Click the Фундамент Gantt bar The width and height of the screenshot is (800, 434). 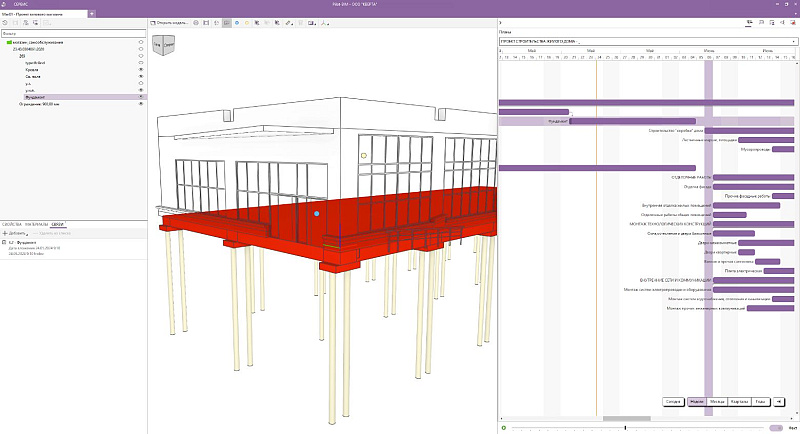pyautogui.click(x=633, y=121)
